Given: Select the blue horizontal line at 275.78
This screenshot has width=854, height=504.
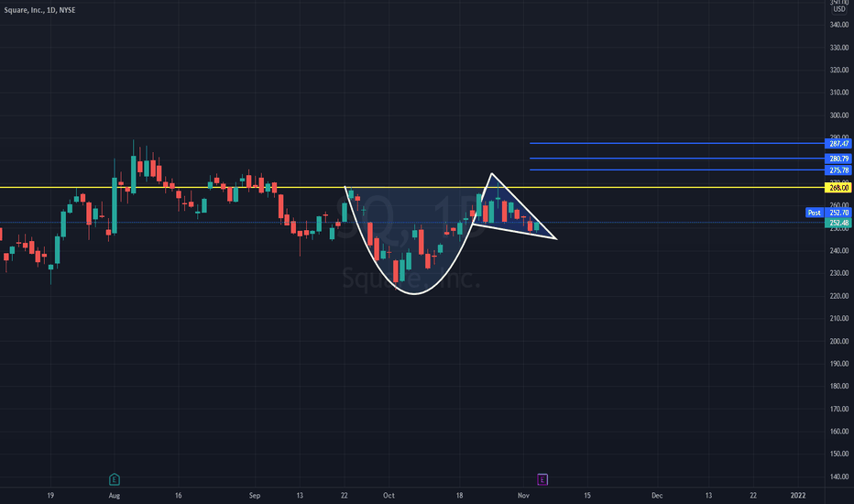Looking at the screenshot, I should coord(676,170).
